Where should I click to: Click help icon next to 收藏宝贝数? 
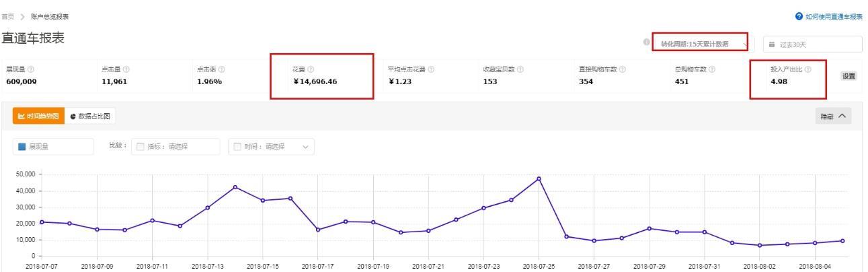[520, 69]
